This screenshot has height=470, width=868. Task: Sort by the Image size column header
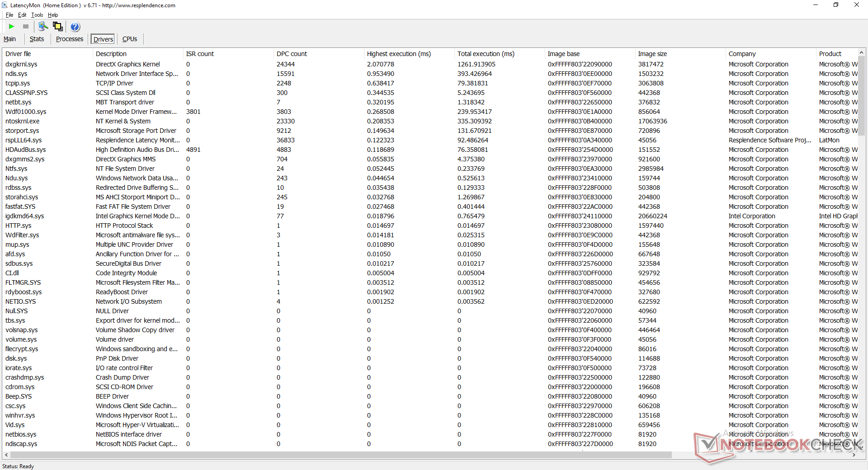pos(680,54)
